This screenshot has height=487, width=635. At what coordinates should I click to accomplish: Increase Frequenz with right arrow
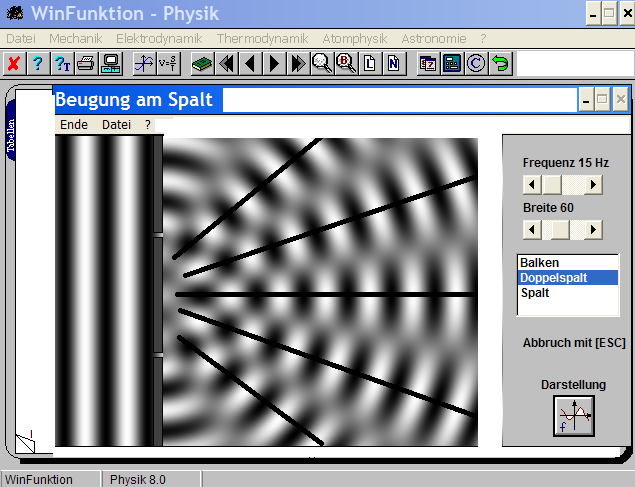coord(593,185)
